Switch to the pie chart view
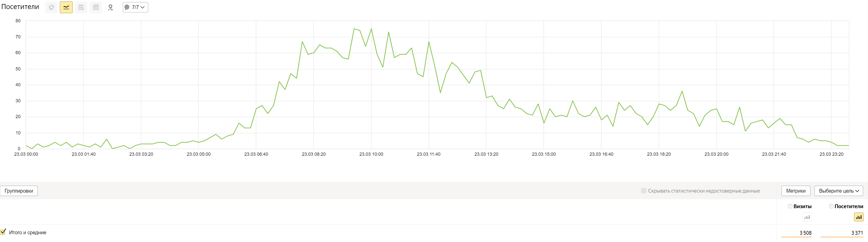The height and width of the screenshot is (242, 868). coord(51,7)
